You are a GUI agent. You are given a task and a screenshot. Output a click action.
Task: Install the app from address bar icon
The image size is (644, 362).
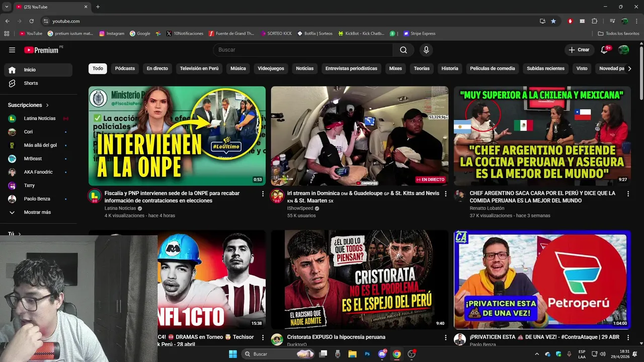(x=542, y=21)
